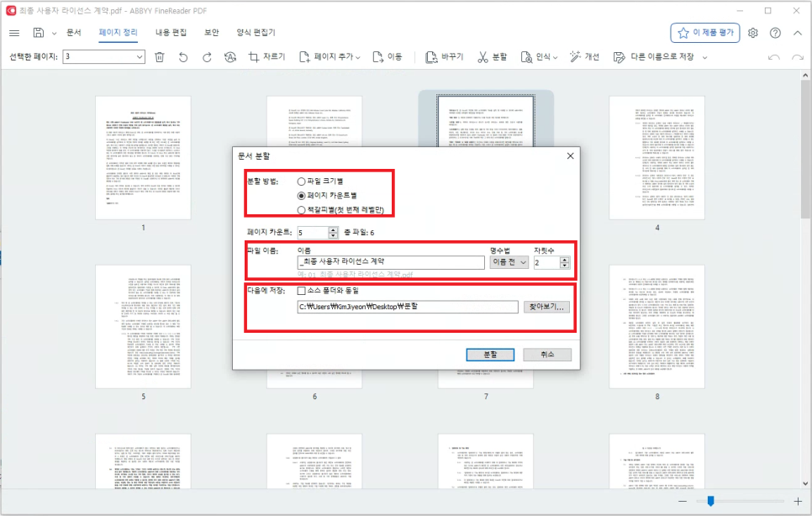
Task: Click the auto-correct orientation icon
Action: tap(230, 57)
